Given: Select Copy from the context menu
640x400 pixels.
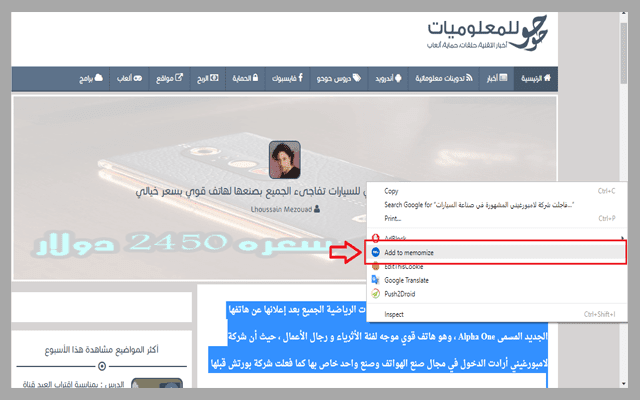Looking at the screenshot, I should (x=391, y=191).
